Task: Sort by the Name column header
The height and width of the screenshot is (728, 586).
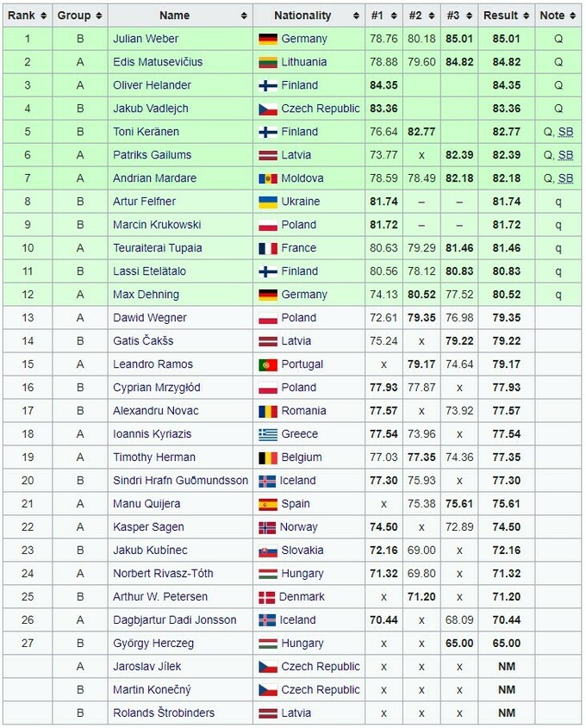Action: pos(180,16)
